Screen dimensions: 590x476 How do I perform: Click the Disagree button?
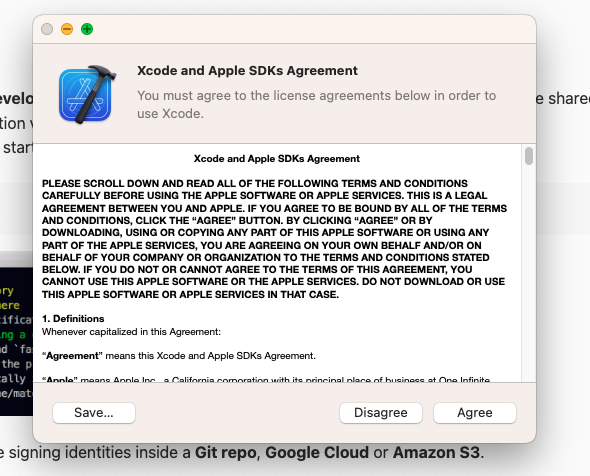point(380,413)
